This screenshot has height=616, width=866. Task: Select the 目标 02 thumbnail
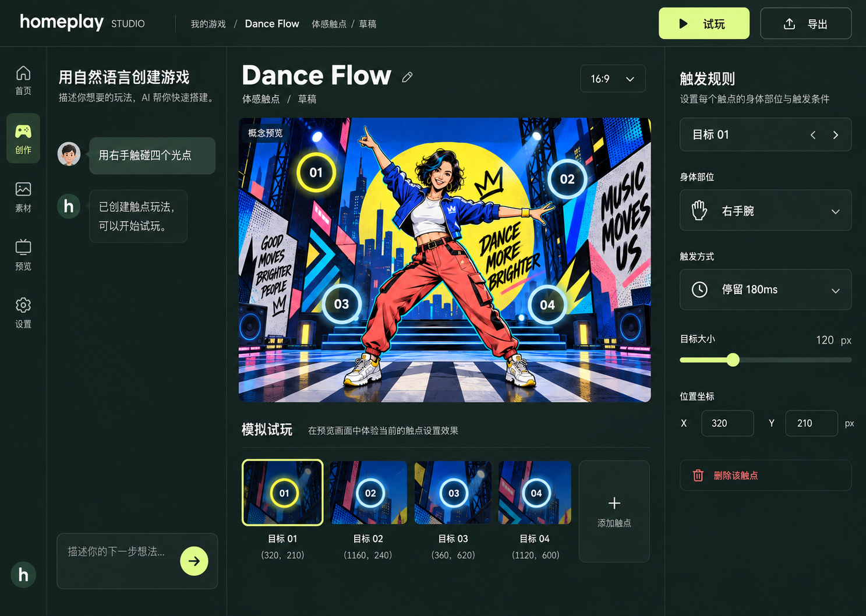click(368, 493)
